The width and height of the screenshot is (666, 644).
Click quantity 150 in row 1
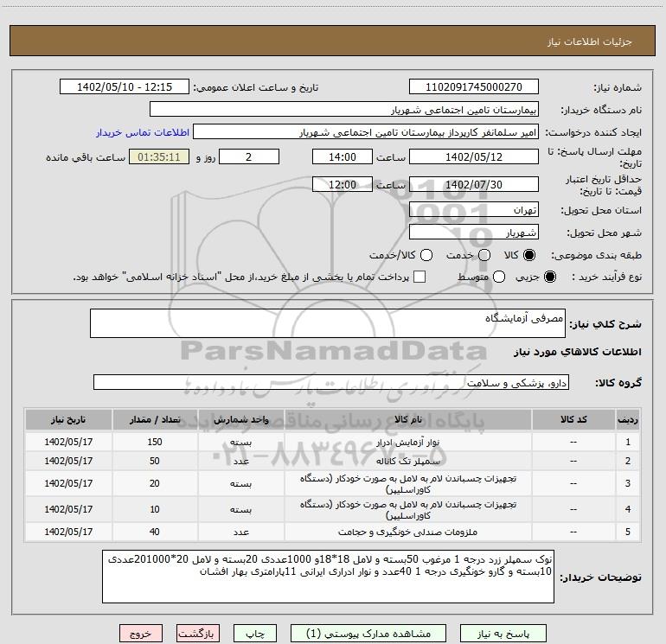point(155,442)
